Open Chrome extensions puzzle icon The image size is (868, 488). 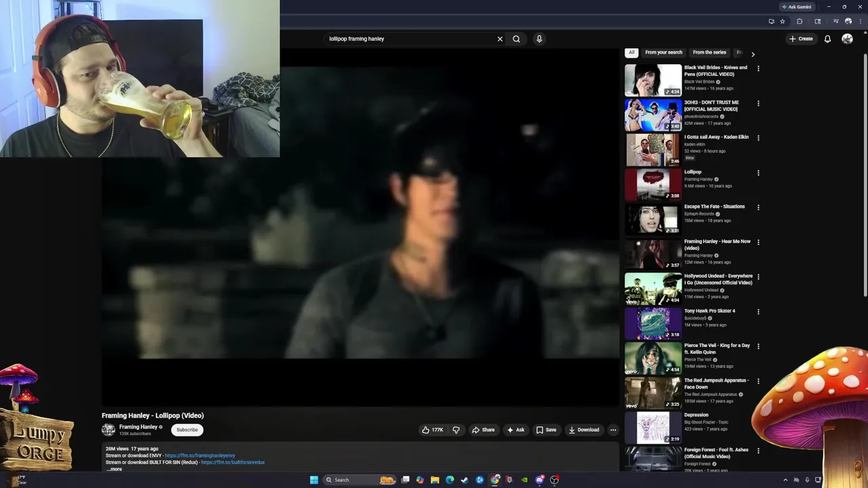point(800,21)
